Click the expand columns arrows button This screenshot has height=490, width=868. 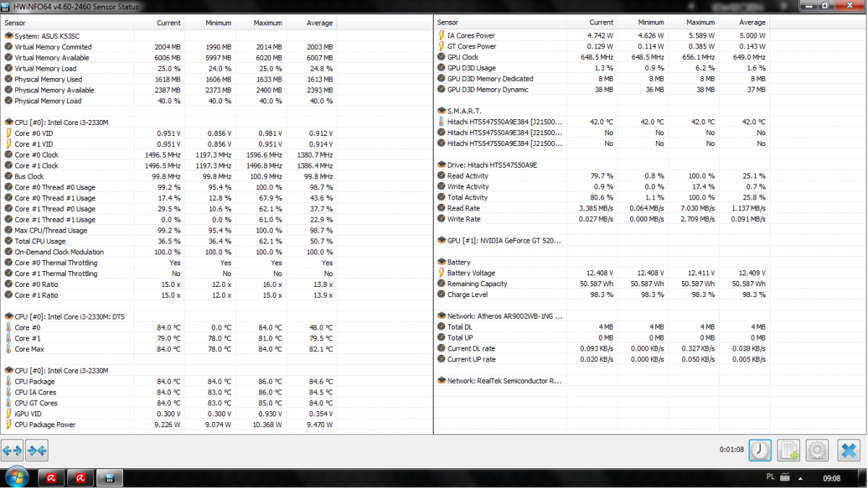tap(12, 451)
